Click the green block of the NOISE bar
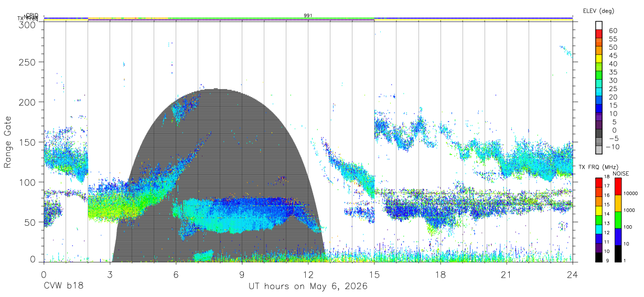Viewport: 644px width, 297px height. tap(617, 220)
